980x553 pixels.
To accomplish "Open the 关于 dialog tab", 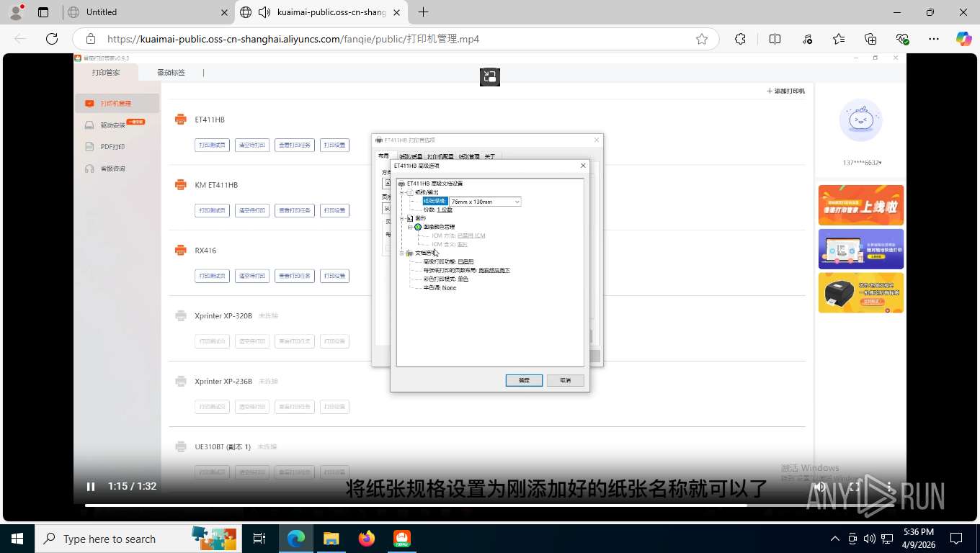I will pyautogui.click(x=490, y=156).
